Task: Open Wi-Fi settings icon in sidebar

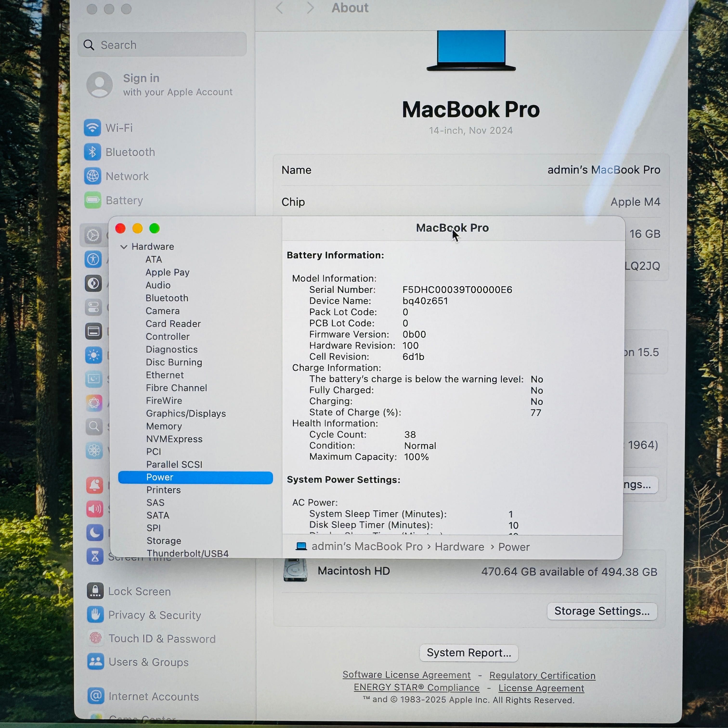Action: pos(92,128)
